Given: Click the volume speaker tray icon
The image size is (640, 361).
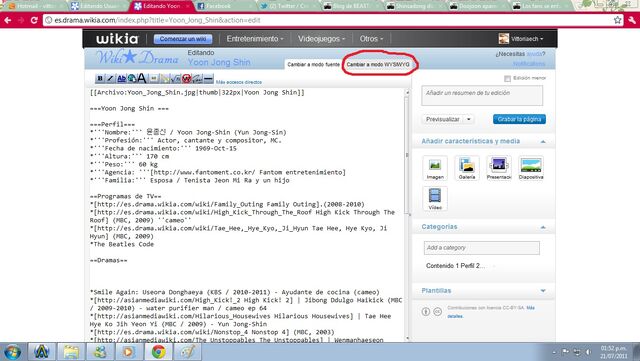Looking at the screenshot, I should [x=588, y=352].
